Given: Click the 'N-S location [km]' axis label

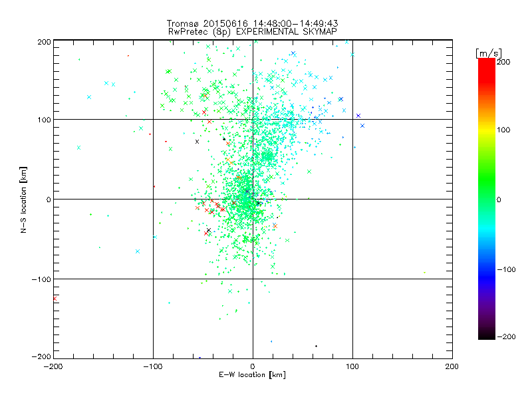Looking at the screenshot, I should tap(23, 199).
